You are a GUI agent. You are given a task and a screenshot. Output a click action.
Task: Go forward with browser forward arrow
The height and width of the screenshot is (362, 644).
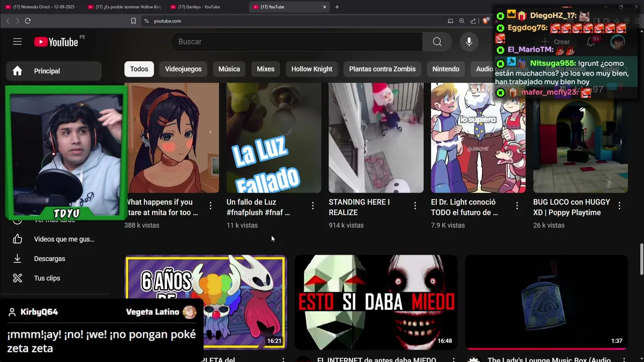tap(17, 21)
